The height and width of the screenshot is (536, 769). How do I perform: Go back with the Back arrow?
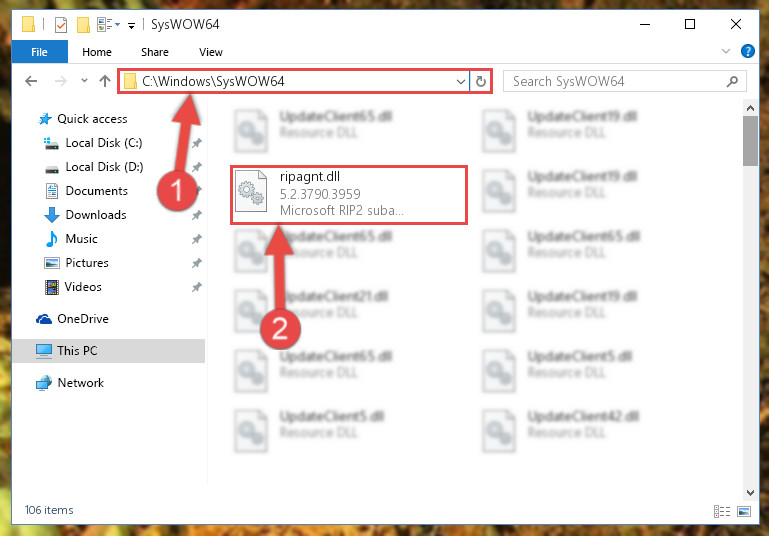[31, 81]
